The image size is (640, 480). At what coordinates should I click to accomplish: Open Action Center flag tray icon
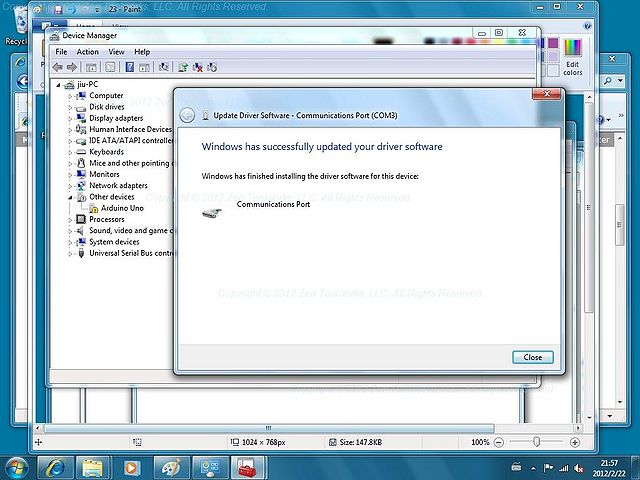tap(549, 468)
